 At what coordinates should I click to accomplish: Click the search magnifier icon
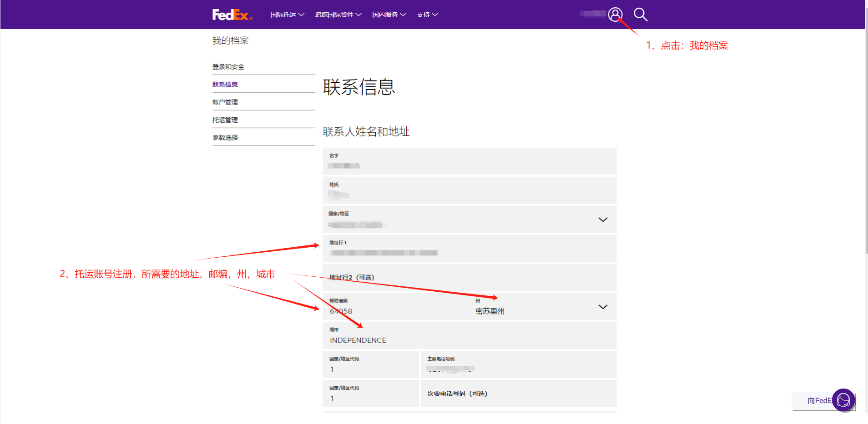coord(641,15)
